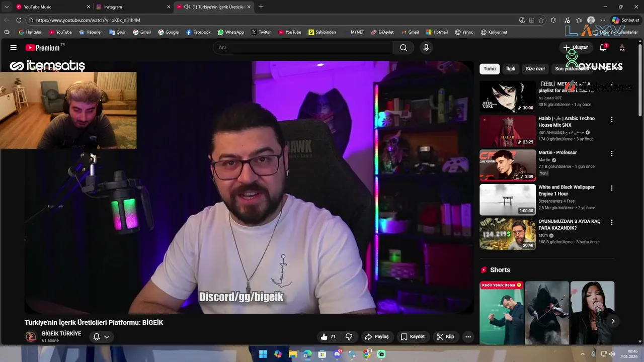
Task: Reload the page with the refresh button
Action: tap(19, 20)
